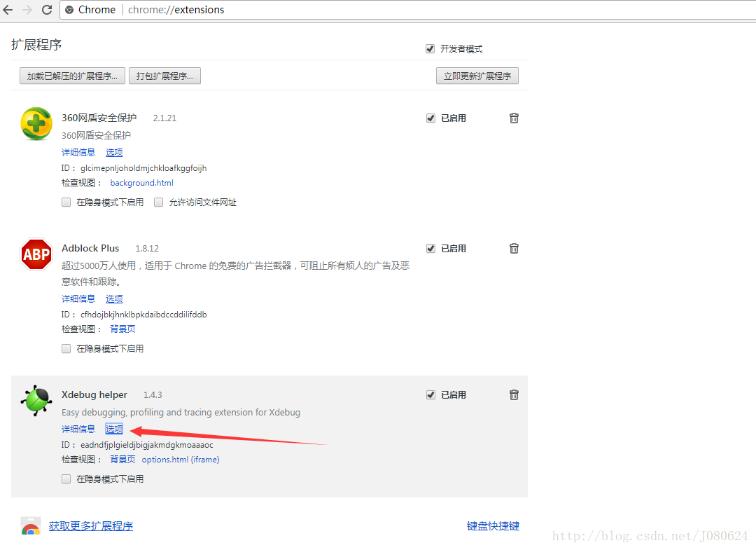
Task: Click the Adblock Plus extension title
Action: 90,248
